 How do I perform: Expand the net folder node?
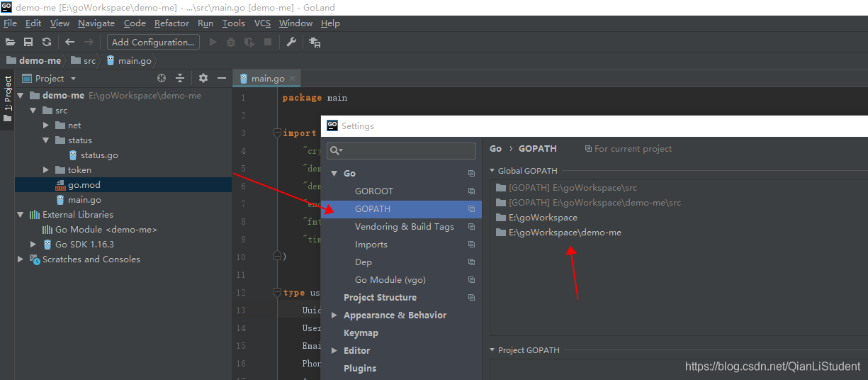[x=45, y=125]
